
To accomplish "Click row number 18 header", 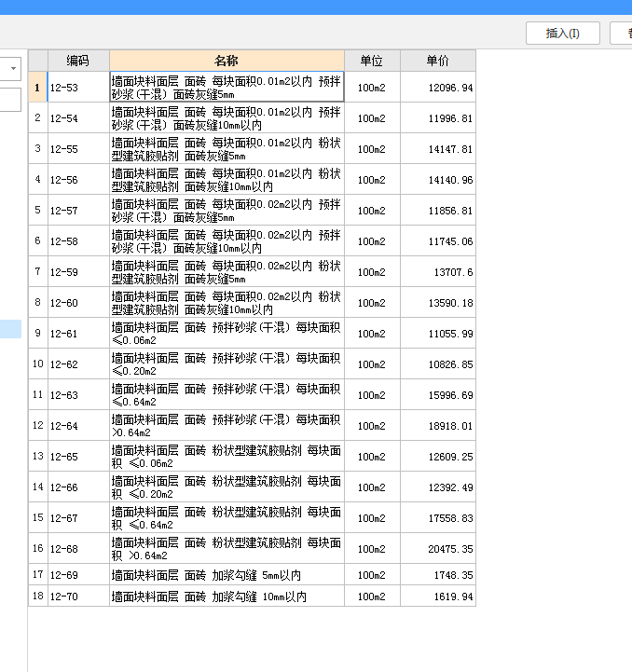I will pyautogui.click(x=37, y=597).
